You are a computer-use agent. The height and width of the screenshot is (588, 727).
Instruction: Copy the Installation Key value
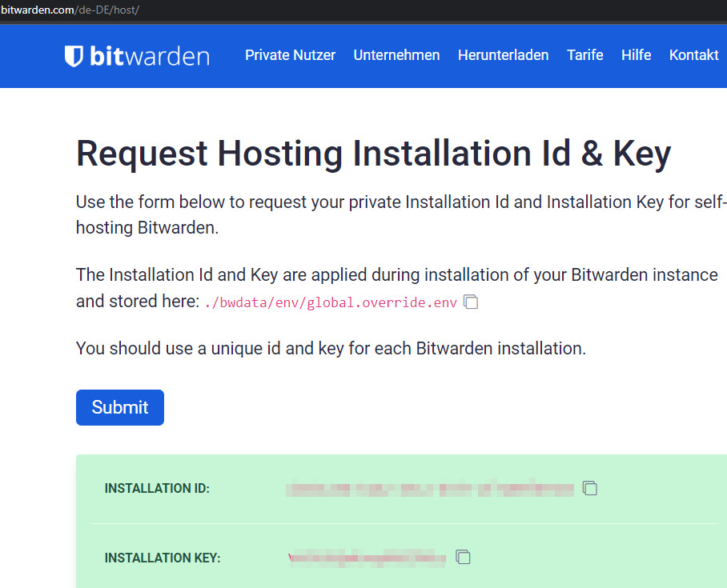(463, 557)
